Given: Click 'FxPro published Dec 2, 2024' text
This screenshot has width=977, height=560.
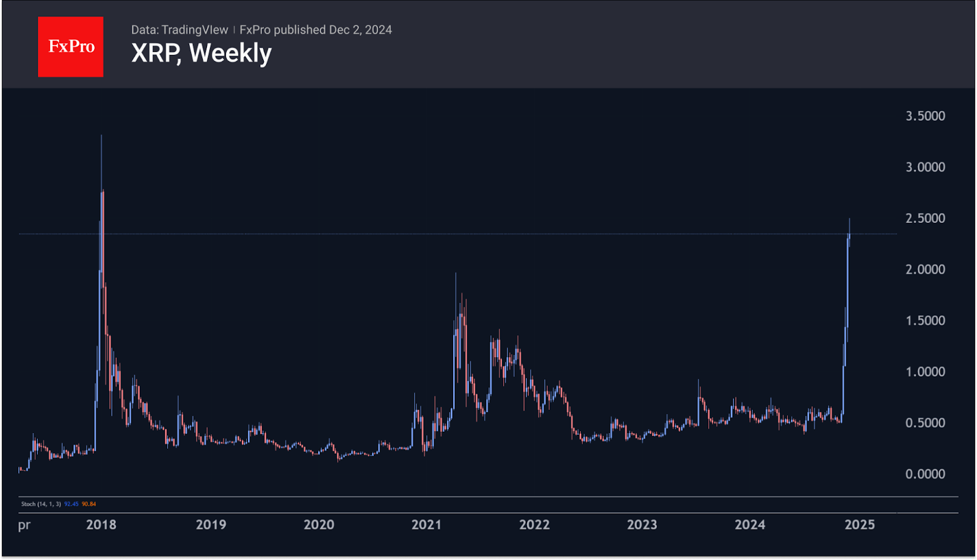Looking at the screenshot, I should click(x=316, y=30).
